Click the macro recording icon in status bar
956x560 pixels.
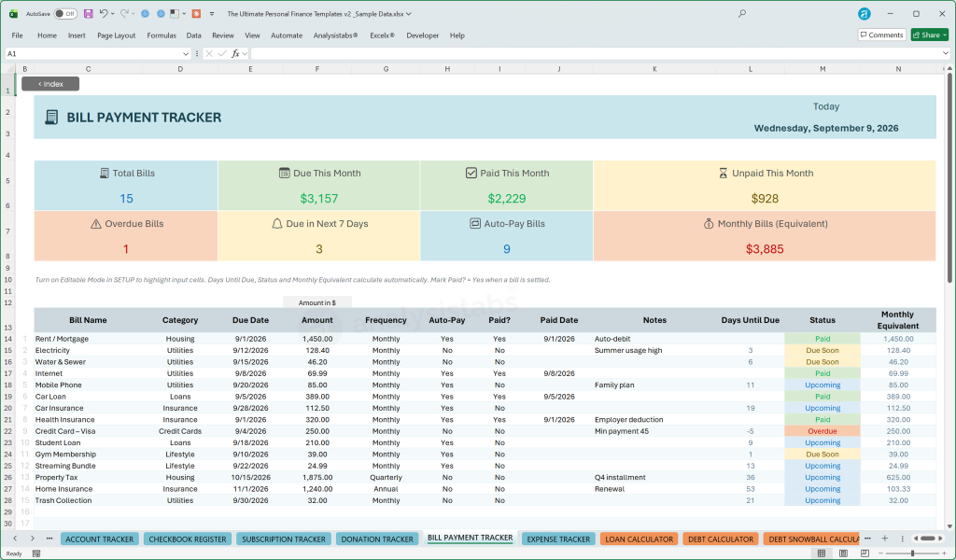[x=36, y=553]
